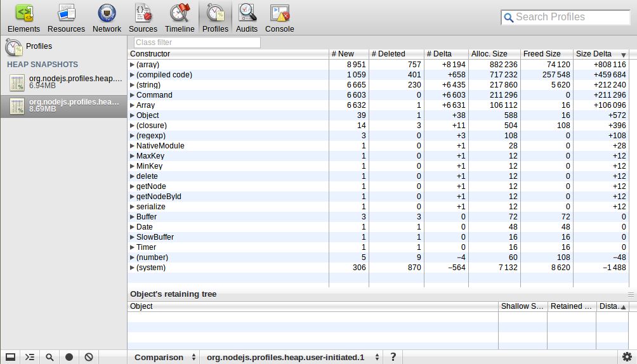Click the question mark help button
637x364 pixels.
pos(393,356)
